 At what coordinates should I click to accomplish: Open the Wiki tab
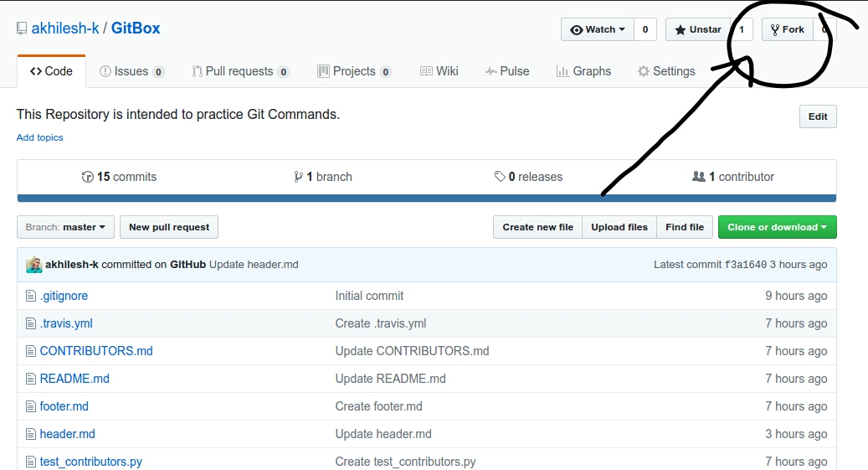point(439,71)
